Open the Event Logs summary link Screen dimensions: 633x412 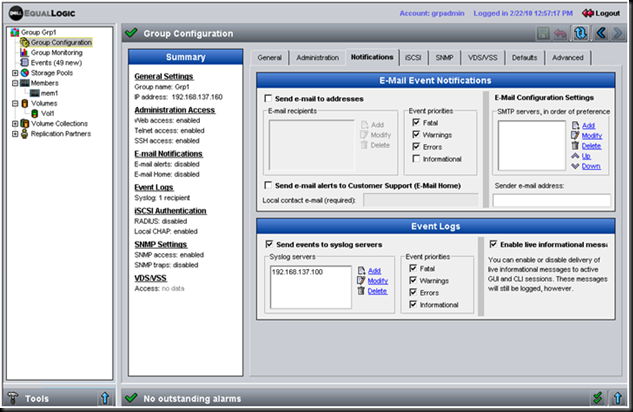[x=154, y=187]
